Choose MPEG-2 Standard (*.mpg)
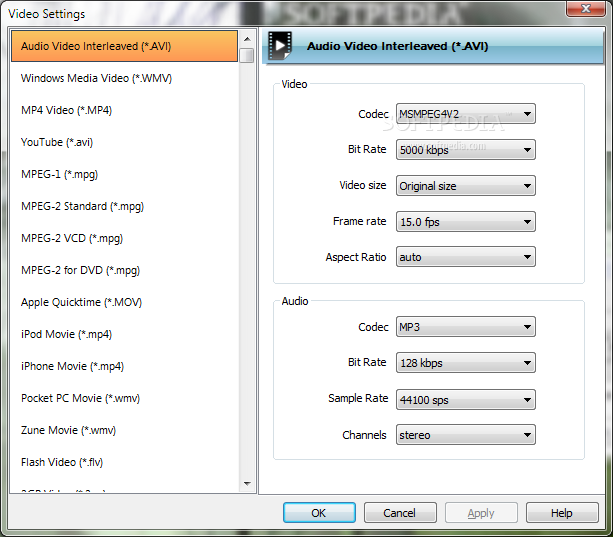The height and width of the screenshot is (537, 613). click(124, 206)
